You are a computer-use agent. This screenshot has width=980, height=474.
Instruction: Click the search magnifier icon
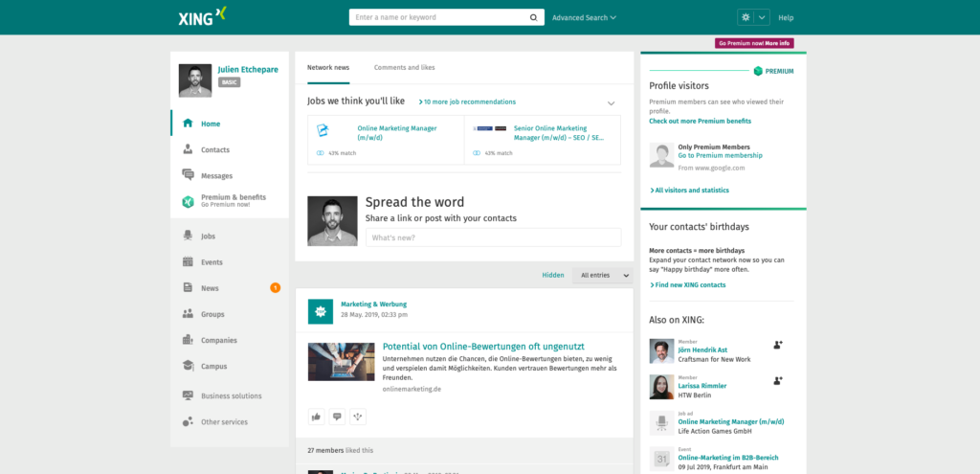(x=533, y=17)
